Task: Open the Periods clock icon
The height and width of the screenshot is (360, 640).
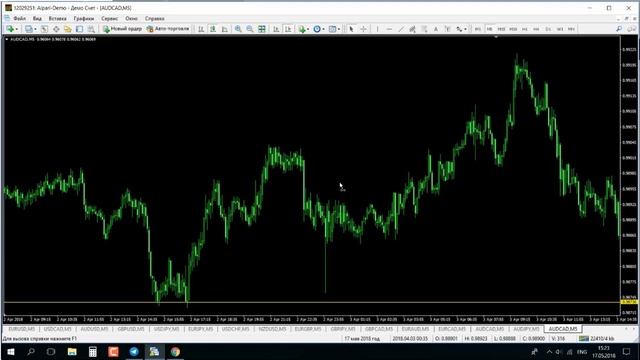Action: (x=317, y=29)
